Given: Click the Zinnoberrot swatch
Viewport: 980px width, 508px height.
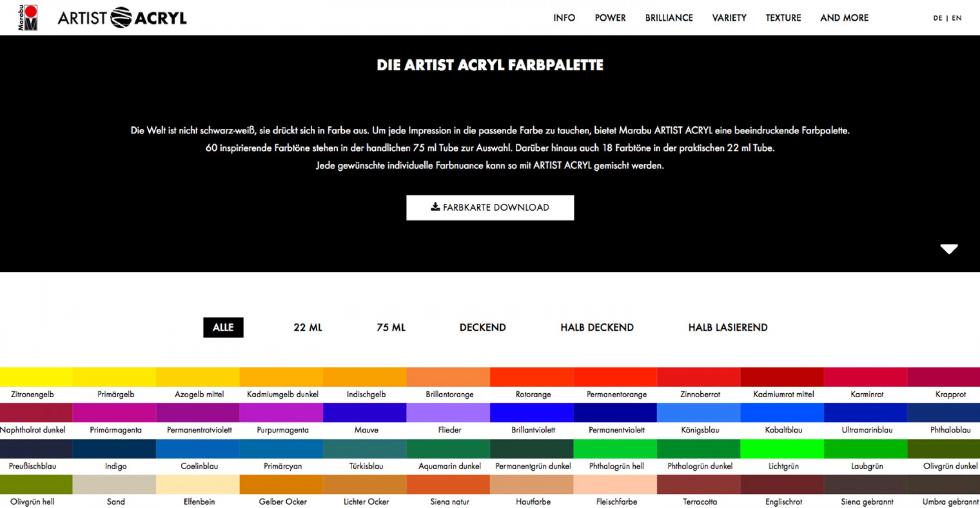Looking at the screenshot, I should click(x=698, y=377).
